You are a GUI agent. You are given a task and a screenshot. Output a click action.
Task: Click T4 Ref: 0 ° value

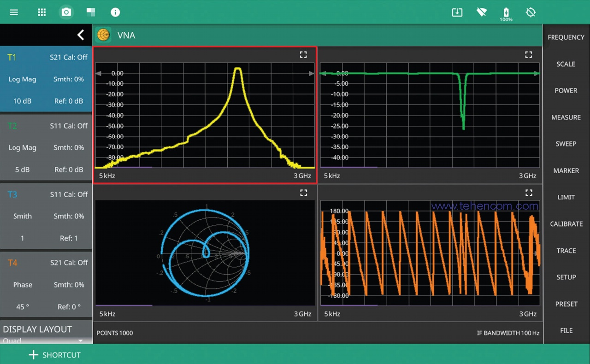pyautogui.click(x=69, y=306)
